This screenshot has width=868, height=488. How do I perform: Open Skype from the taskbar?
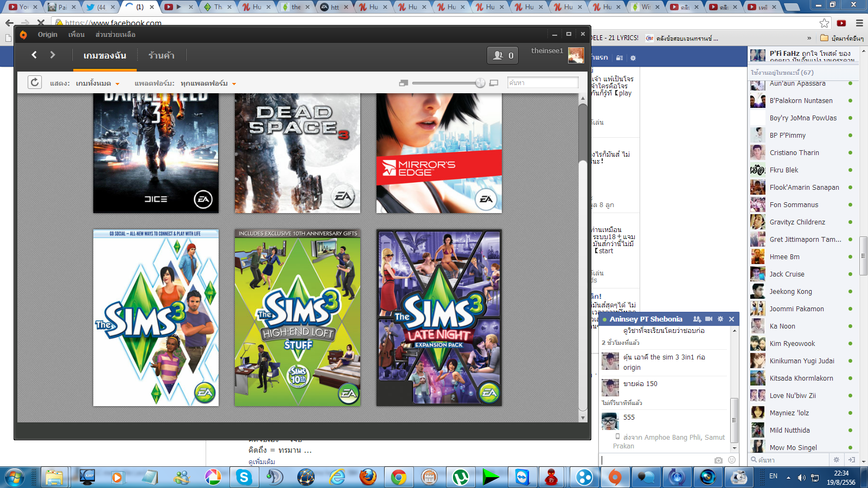coord(244,477)
